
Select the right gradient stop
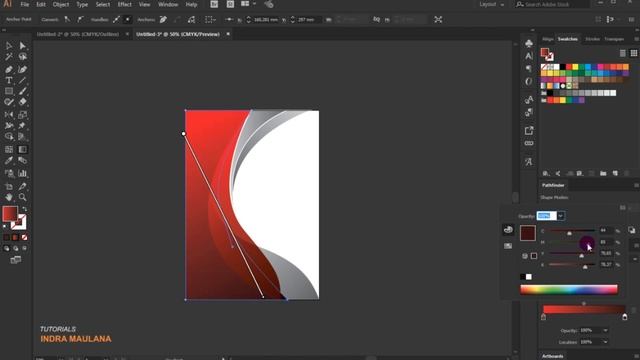pyautogui.click(x=624, y=317)
